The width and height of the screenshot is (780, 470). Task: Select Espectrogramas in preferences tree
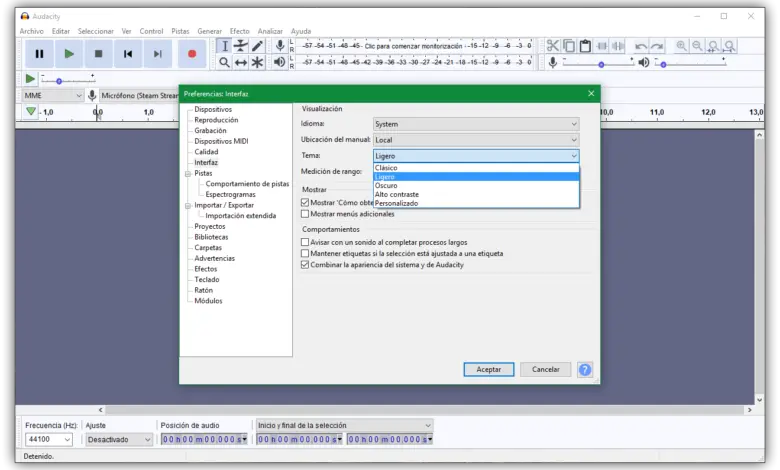(x=230, y=194)
